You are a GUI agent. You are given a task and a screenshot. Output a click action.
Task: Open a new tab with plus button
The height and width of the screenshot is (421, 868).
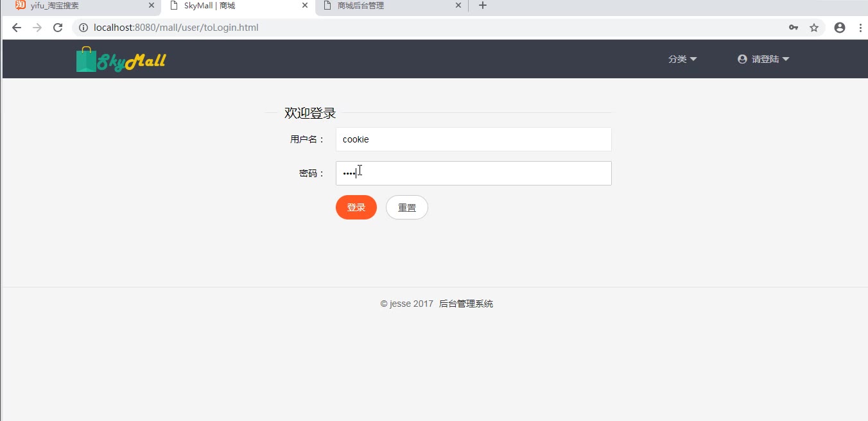pos(483,6)
